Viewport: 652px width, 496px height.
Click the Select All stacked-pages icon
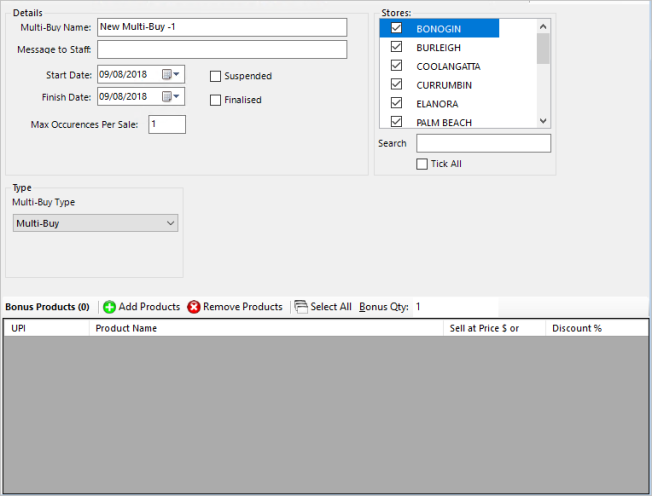(300, 307)
